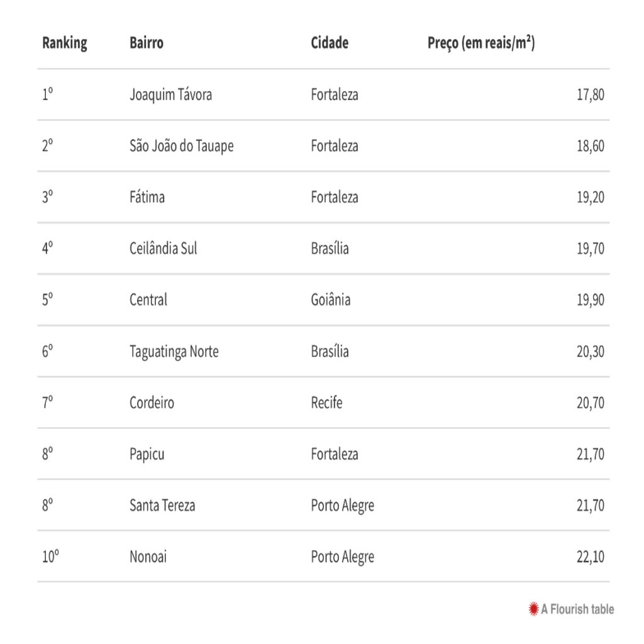The width and height of the screenshot is (644, 644).
Task: Select the Goiânia city cell
Action: tap(330, 300)
